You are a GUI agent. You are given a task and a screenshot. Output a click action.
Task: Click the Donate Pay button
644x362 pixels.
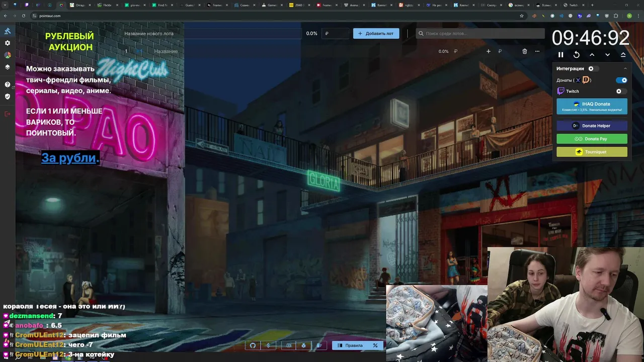(592, 139)
